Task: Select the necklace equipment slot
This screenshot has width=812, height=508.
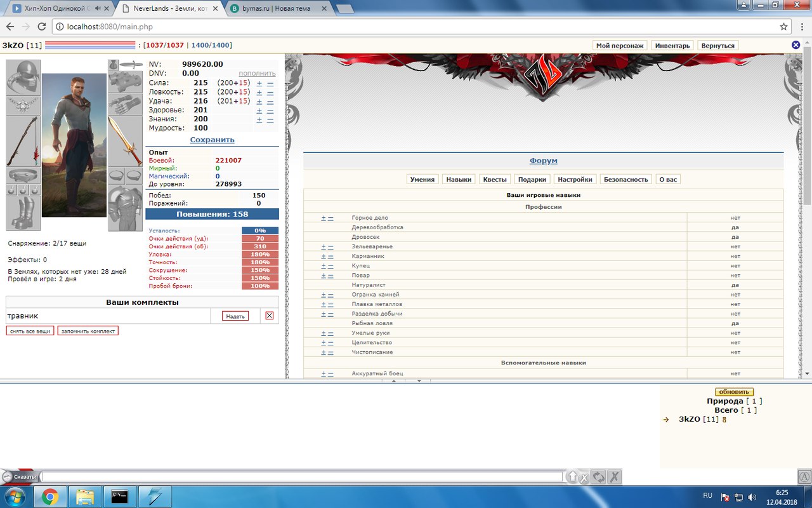Action: 23,105
